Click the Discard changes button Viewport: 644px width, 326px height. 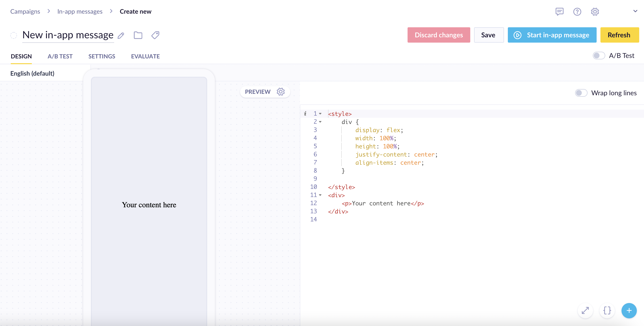tap(438, 35)
